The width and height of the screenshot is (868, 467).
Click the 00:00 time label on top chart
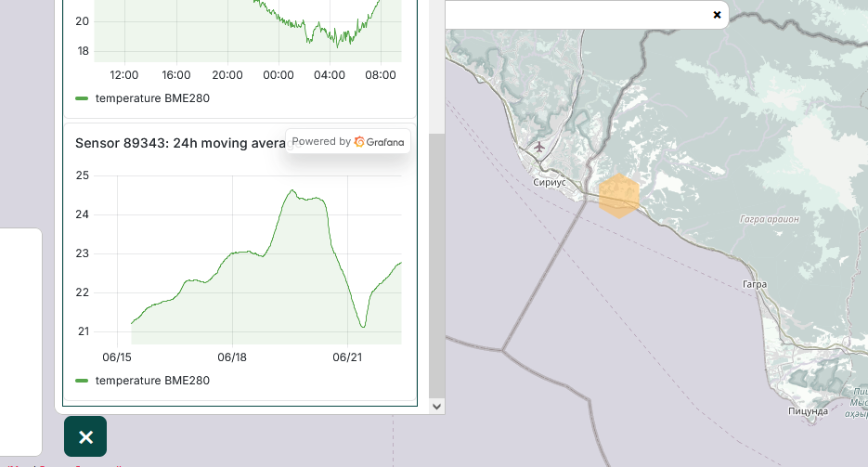[x=279, y=74]
